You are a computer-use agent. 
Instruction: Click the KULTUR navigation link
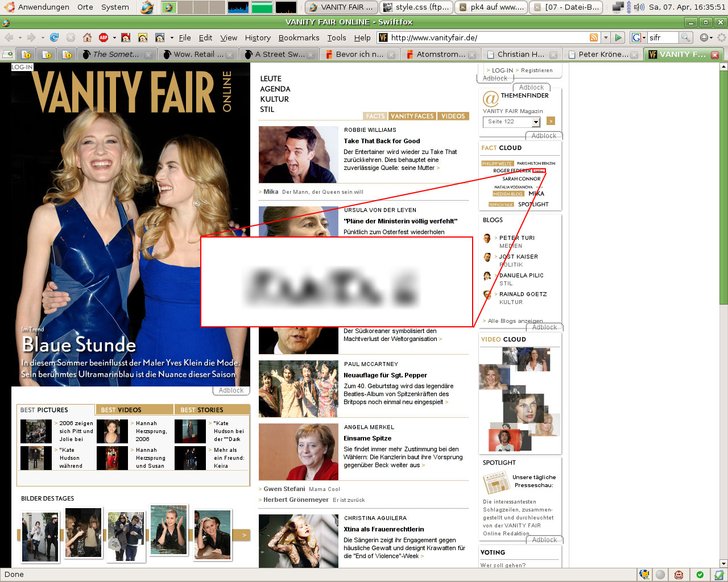(x=274, y=99)
